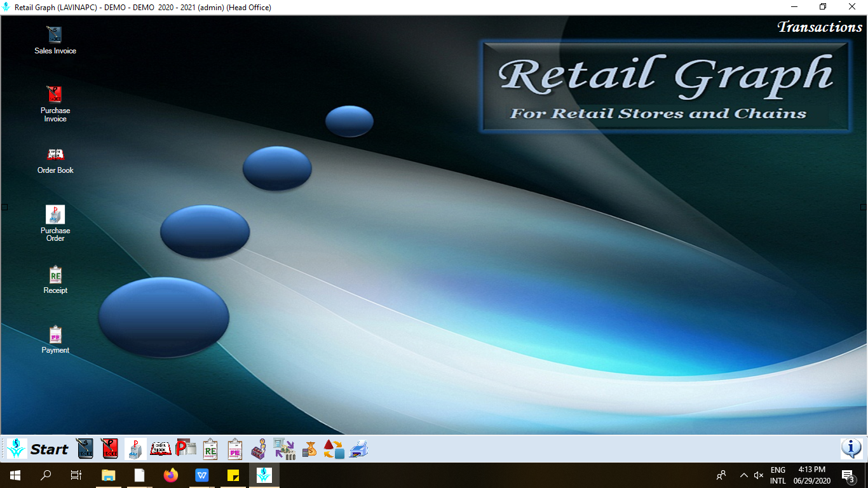Click the person with cash box toolbar icon
Image resolution: width=868 pixels, height=488 pixels.
coord(259,449)
